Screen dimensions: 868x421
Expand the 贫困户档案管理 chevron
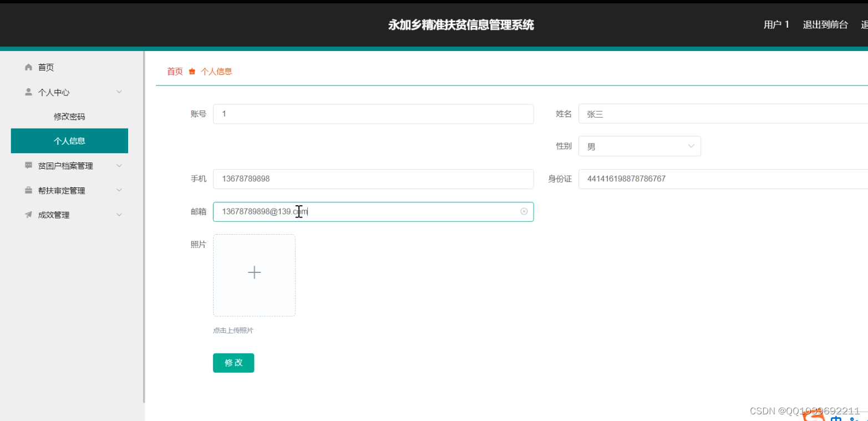[x=119, y=165]
